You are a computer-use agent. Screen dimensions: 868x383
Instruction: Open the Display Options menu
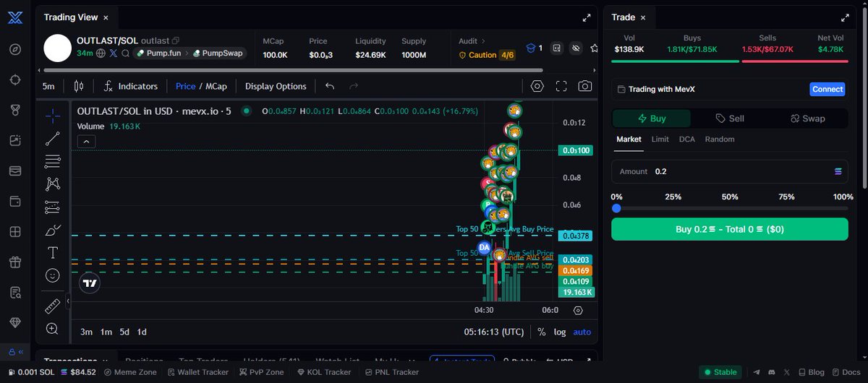(x=276, y=86)
